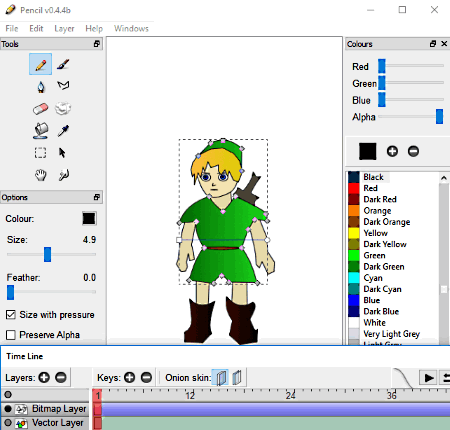Image resolution: width=450 pixels, height=430 pixels.
Task: Click the Blue slider handle
Action: pyautogui.click(x=382, y=100)
